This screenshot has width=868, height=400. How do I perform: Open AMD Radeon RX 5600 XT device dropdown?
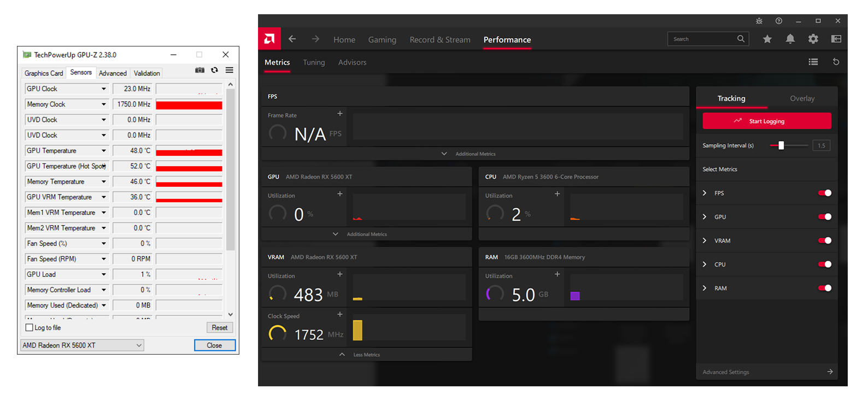pos(82,345)
